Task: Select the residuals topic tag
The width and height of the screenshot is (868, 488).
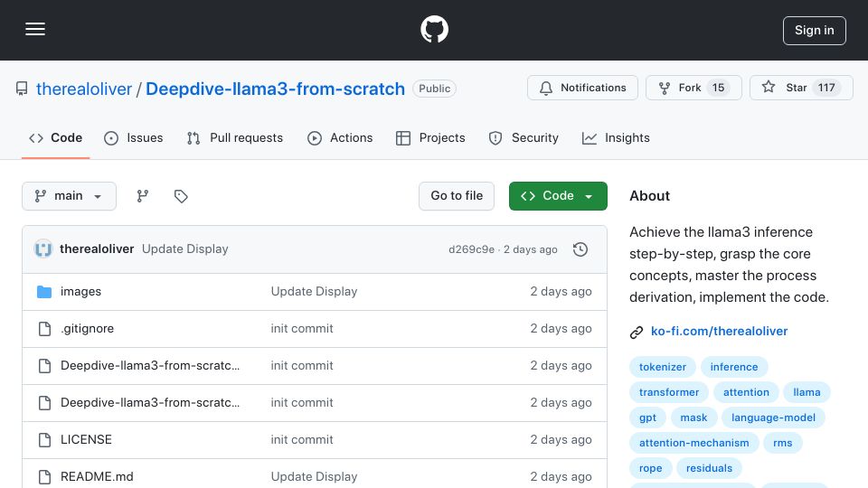Action: pyautogui.click(x=709, y=469)
